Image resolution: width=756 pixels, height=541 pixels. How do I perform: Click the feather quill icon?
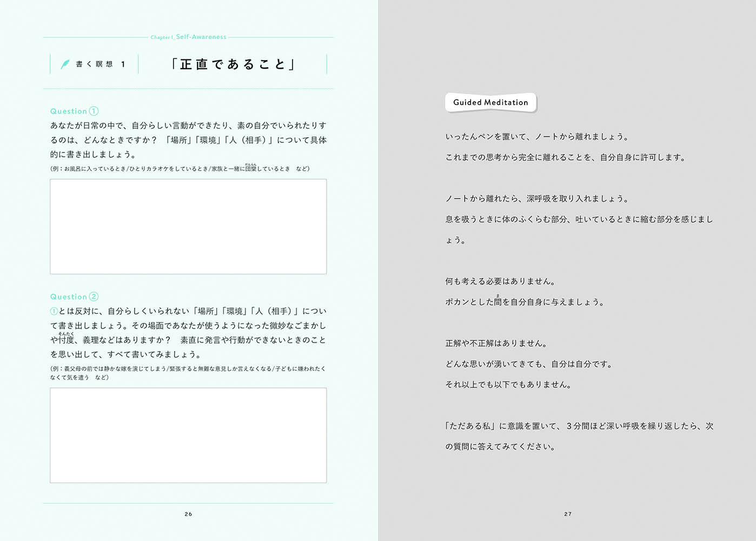(x=65, y=64)
